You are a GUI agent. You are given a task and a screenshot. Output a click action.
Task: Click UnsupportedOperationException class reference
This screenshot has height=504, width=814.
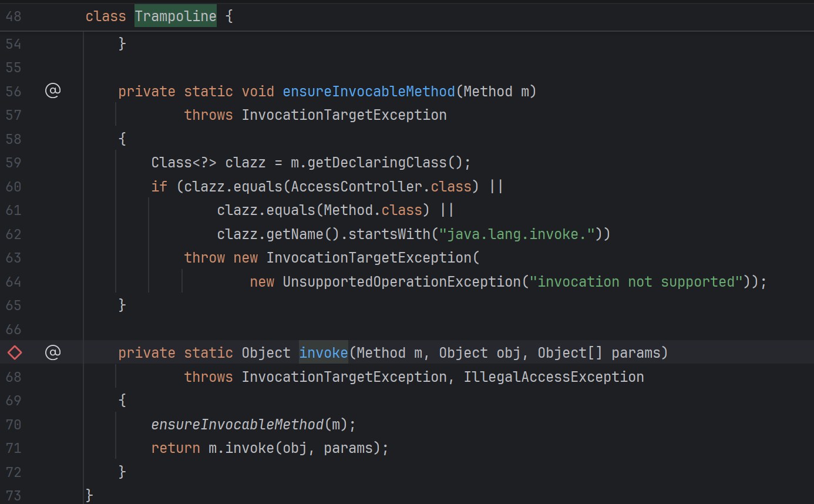pos(402,281)
